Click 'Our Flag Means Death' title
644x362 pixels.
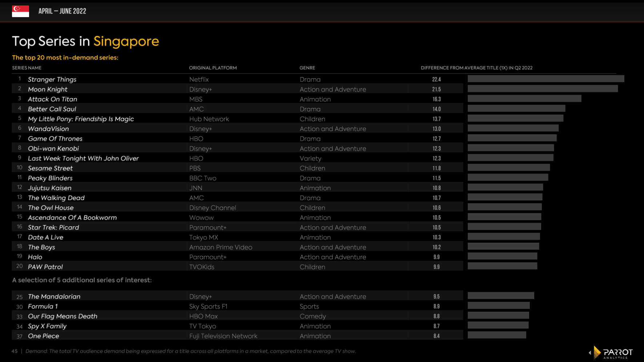63,316
